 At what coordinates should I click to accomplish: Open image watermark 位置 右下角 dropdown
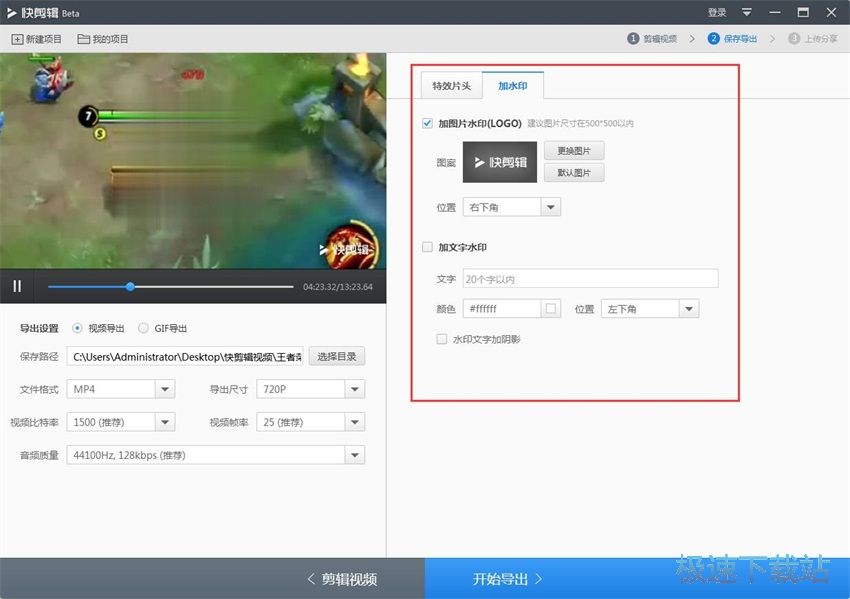pyautogui.click(x=512, y=207)
